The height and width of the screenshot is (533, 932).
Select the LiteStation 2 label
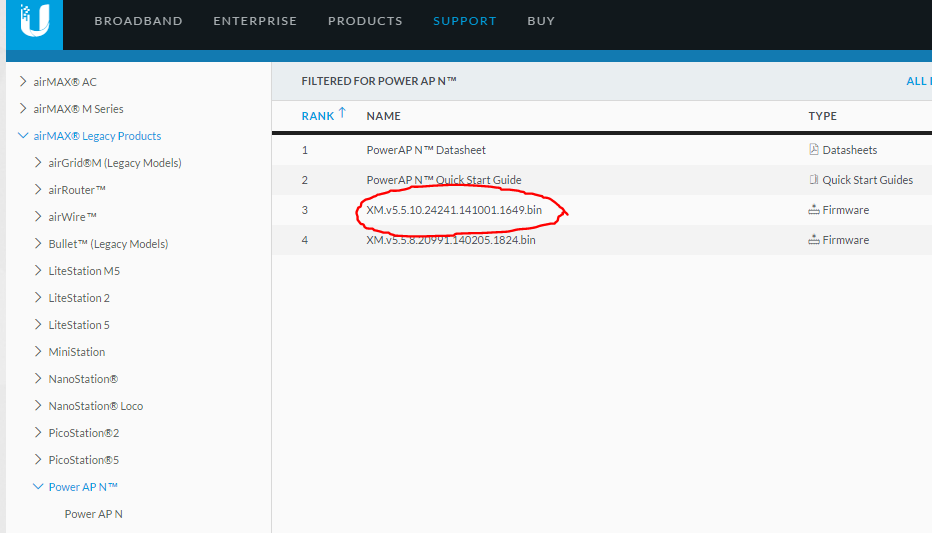[79, 298]
